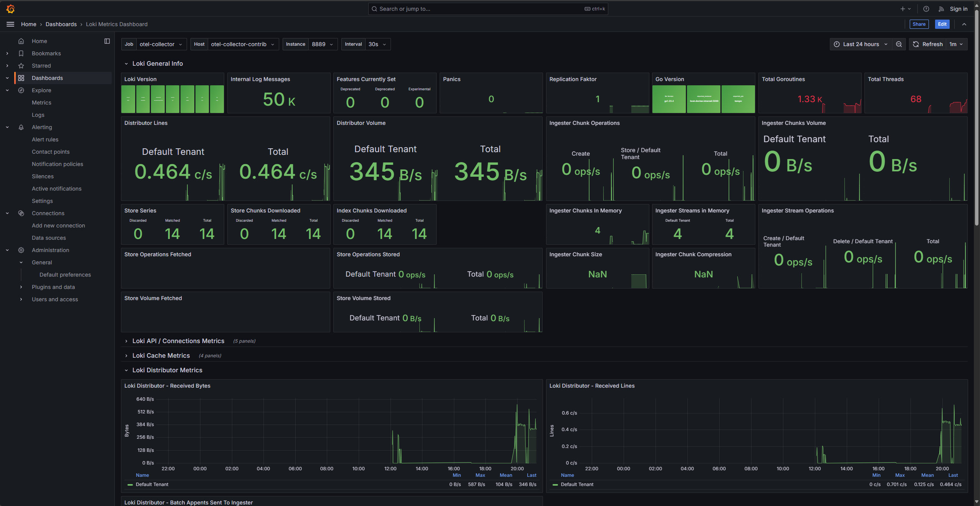Open Logs under Explore
This screenshot has height=506, width=980.
point(38,115)
